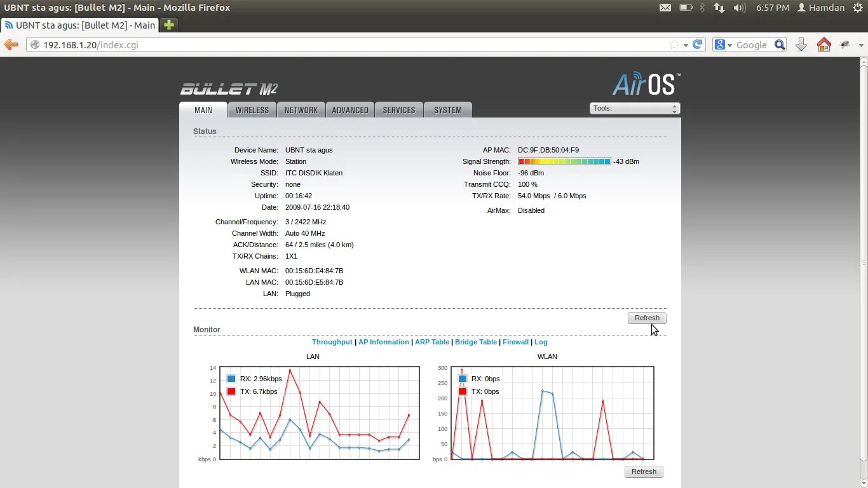This screenshot has height=488, width=868.
Task: Switch to the Wireless tab
Action: click(252, 110)
